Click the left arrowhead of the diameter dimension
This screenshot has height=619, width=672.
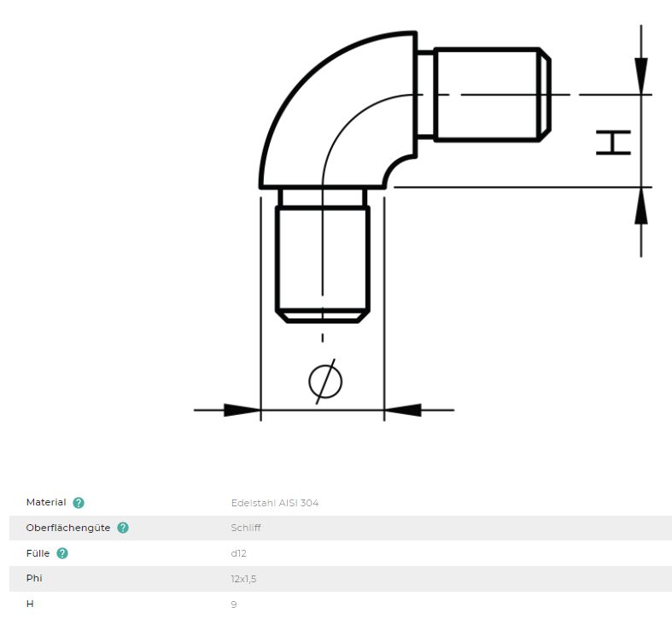coord(242,410)
